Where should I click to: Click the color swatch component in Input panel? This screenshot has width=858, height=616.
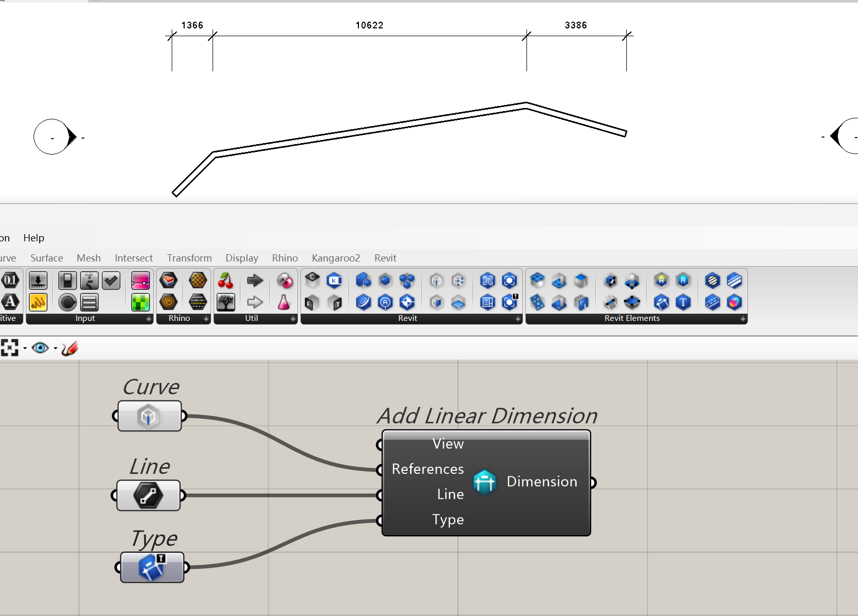(140, 302)
